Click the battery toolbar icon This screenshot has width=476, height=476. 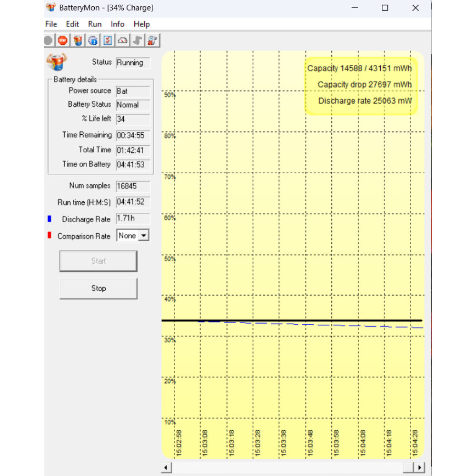click(78, 41)
